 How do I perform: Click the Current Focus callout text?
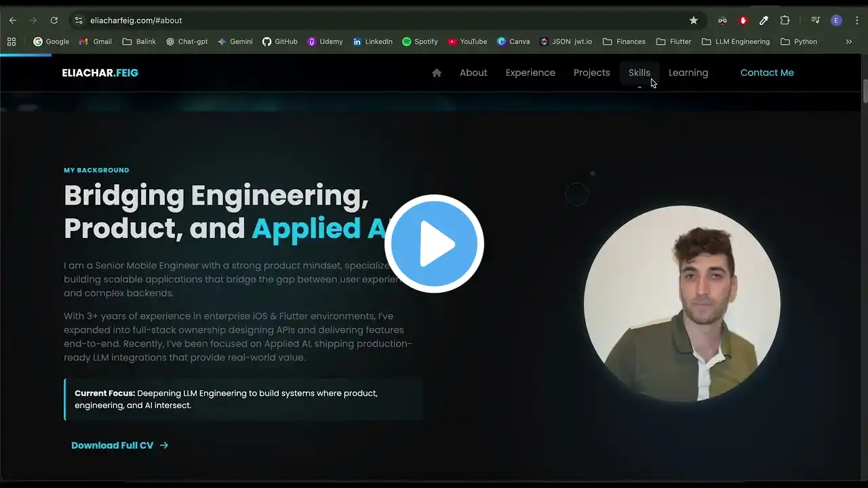[226, 399]
